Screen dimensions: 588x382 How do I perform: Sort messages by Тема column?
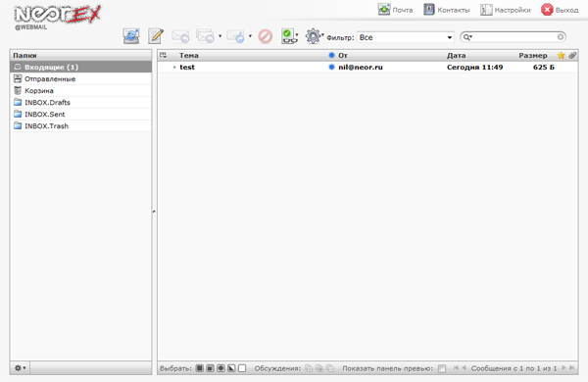point(188,56)
